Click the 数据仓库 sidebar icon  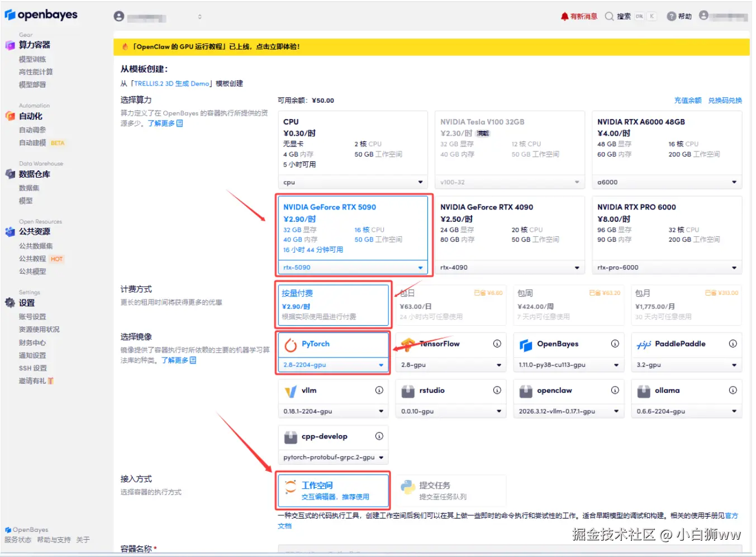coord(9,174)
